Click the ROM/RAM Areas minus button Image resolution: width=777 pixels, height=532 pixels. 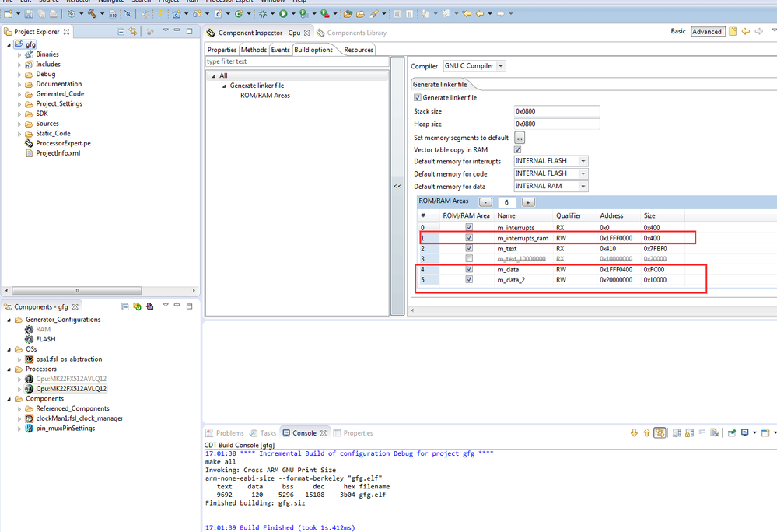(x=485, y=202)
